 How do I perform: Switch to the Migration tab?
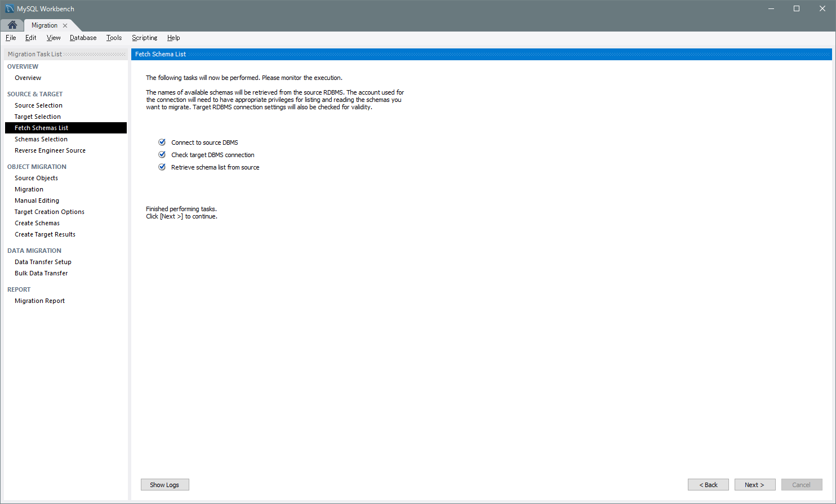(44, 25)
